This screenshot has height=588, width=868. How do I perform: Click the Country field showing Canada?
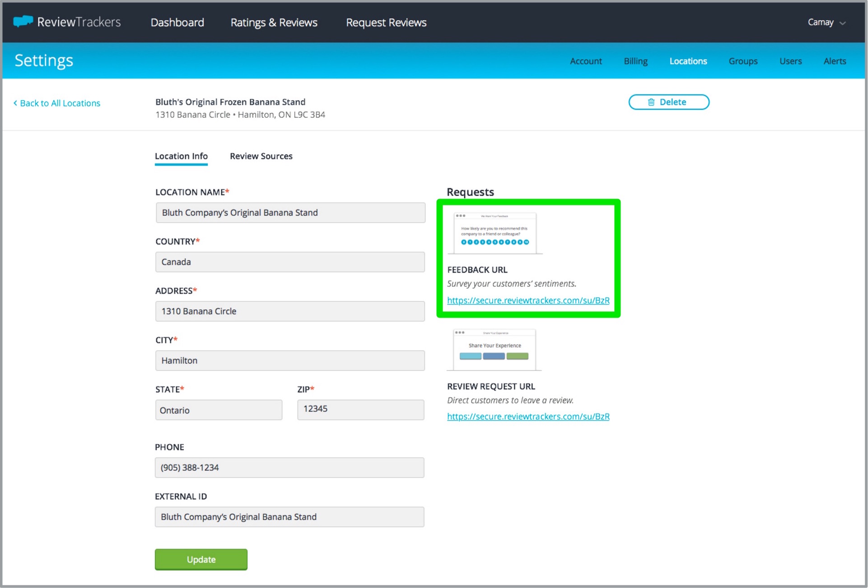pos(290,262)
